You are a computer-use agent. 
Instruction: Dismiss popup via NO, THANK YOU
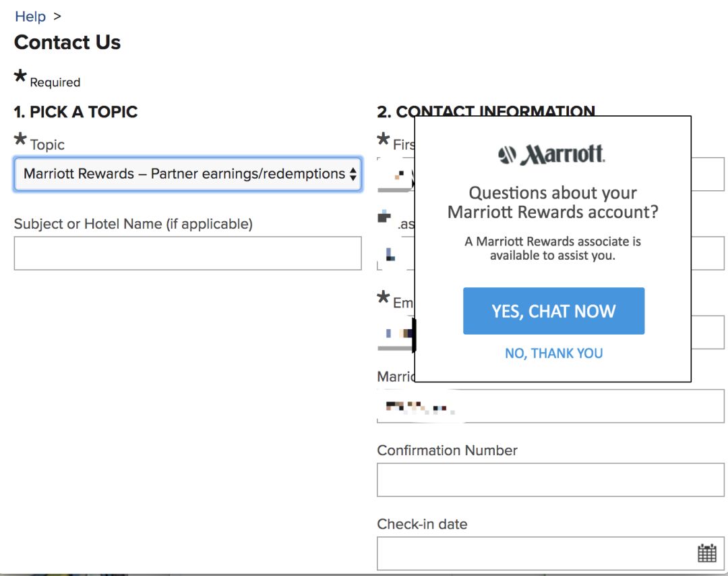tap(553, 353)
